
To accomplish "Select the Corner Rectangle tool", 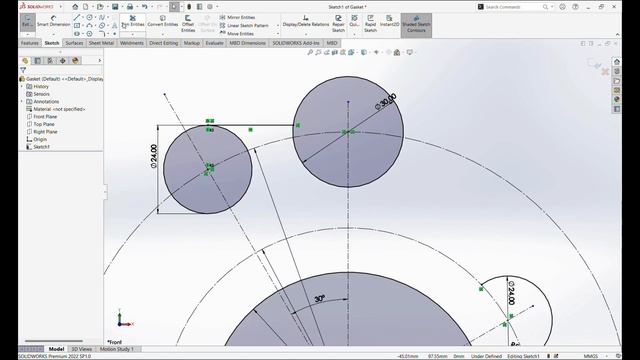I will pyautogui.click(x=77, y=26).
